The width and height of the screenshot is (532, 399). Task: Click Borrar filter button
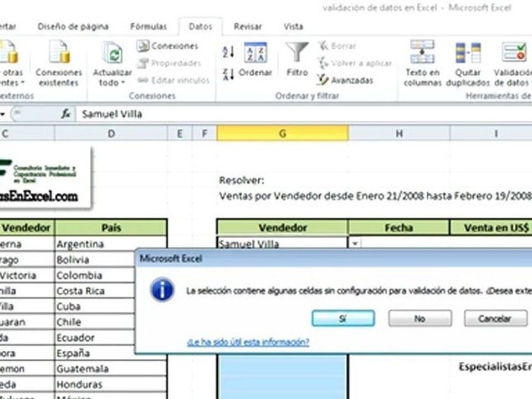[x=337, y=46]
